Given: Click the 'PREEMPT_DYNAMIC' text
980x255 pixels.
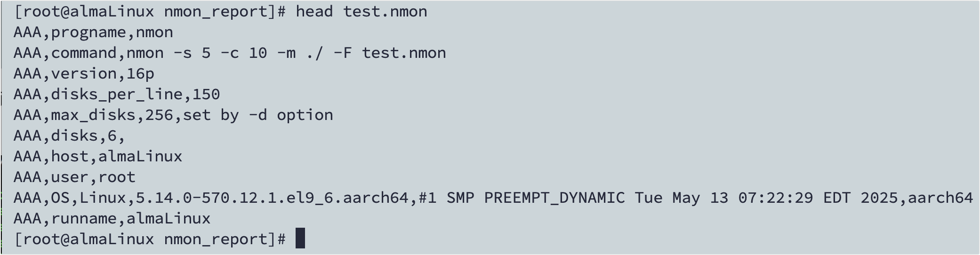Looking at the screenshot, I should (554, 198).
